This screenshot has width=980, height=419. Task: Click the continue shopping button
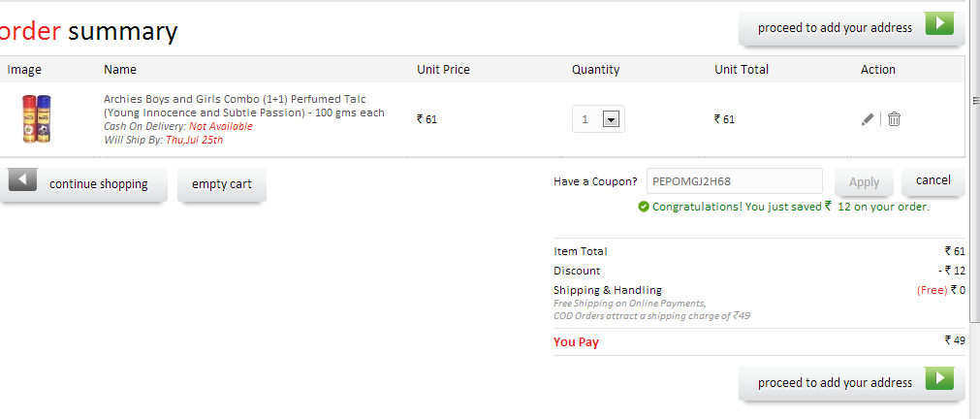83,184
